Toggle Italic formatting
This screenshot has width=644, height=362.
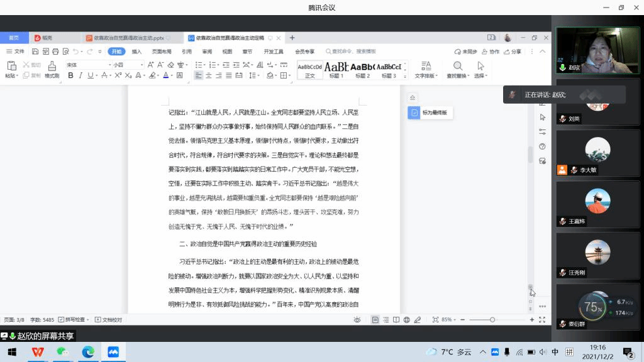(x=80, y=75)
